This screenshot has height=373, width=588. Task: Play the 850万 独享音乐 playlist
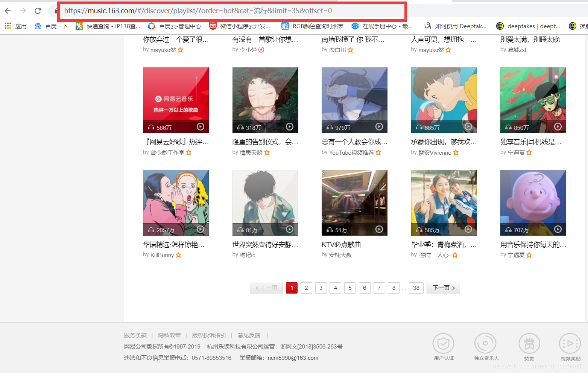click(x=558, y=127)
